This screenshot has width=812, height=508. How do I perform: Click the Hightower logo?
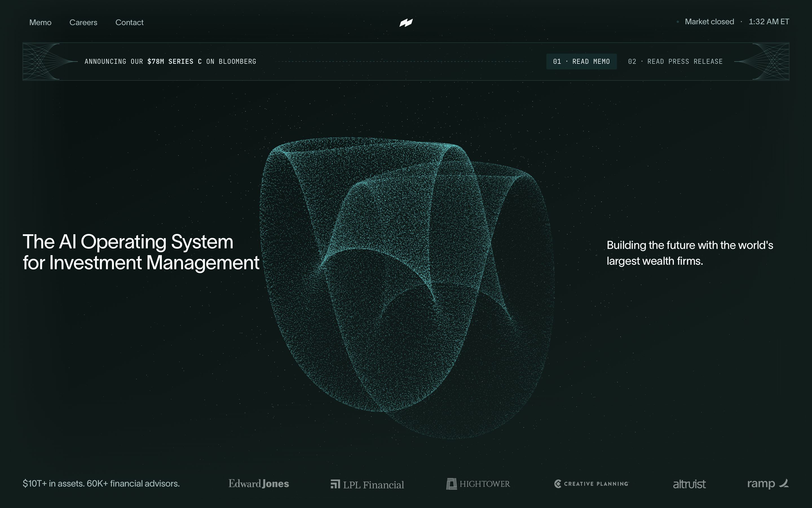pos(478,484)
